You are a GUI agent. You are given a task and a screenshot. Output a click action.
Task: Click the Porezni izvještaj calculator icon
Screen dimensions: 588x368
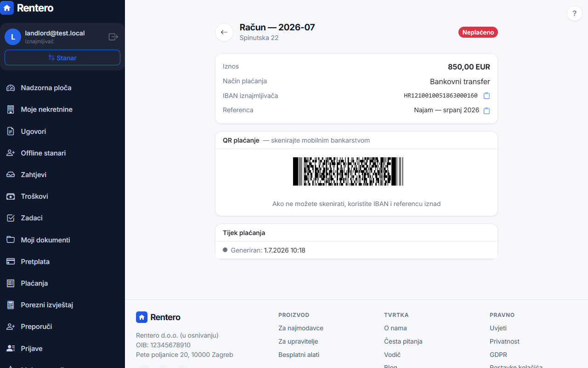pos(11,305)
